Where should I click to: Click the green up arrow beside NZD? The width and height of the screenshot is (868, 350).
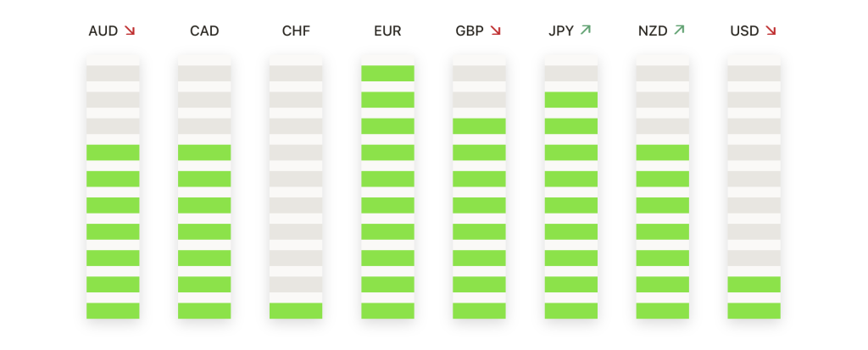coord(679,31)
